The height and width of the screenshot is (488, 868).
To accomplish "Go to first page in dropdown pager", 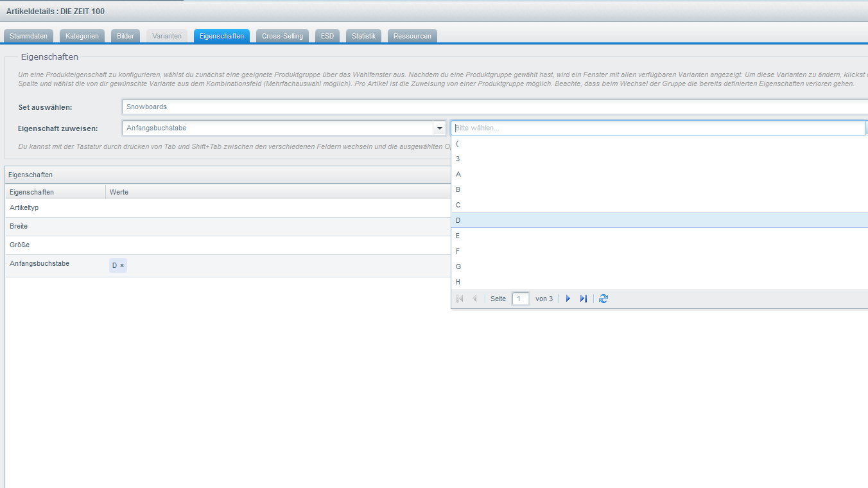I will (x=460, y=299).
